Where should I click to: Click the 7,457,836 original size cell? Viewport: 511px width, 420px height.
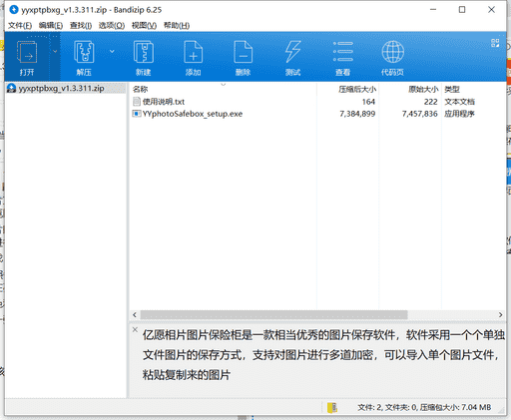tap(419, 114)
